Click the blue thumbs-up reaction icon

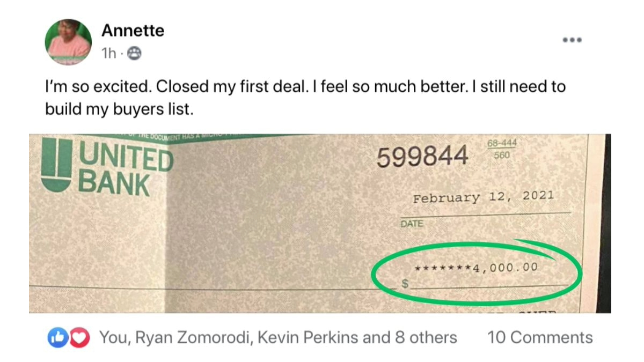tap(56, 337)
